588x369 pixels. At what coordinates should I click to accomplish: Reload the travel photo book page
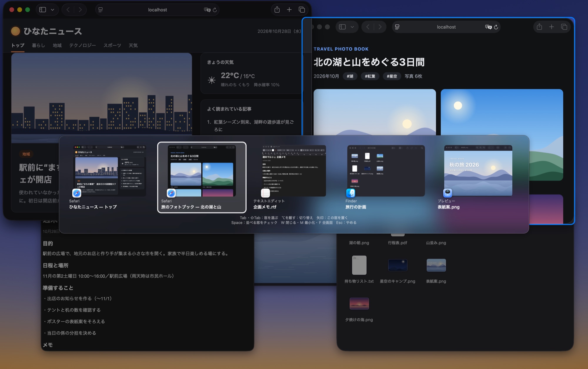pos(496,27)
